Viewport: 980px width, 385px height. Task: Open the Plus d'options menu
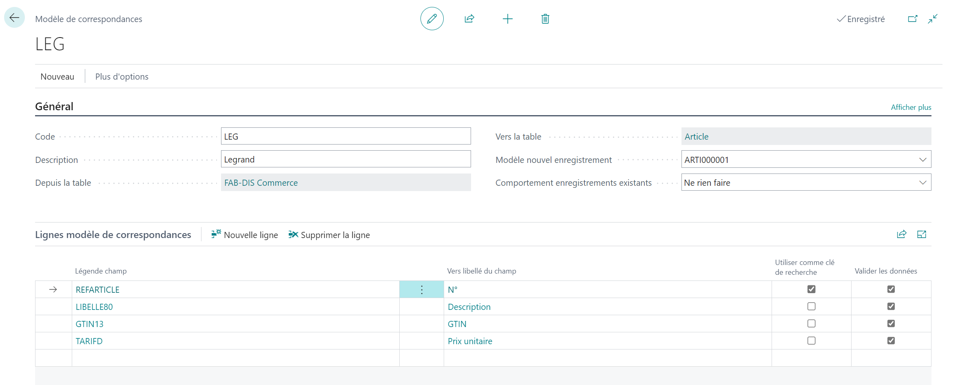(x=122, y=77)
